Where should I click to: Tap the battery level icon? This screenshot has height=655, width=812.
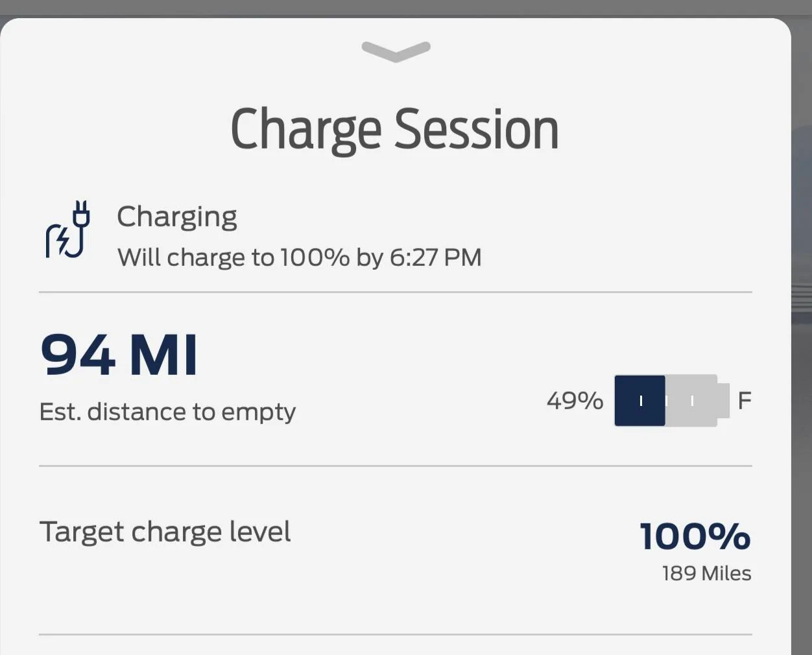671,400
